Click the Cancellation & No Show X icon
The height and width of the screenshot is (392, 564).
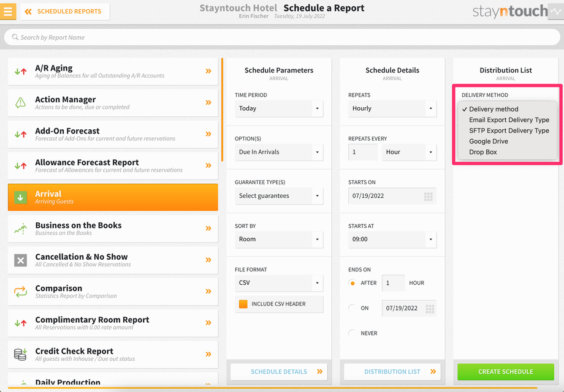[x=20, y=260]
